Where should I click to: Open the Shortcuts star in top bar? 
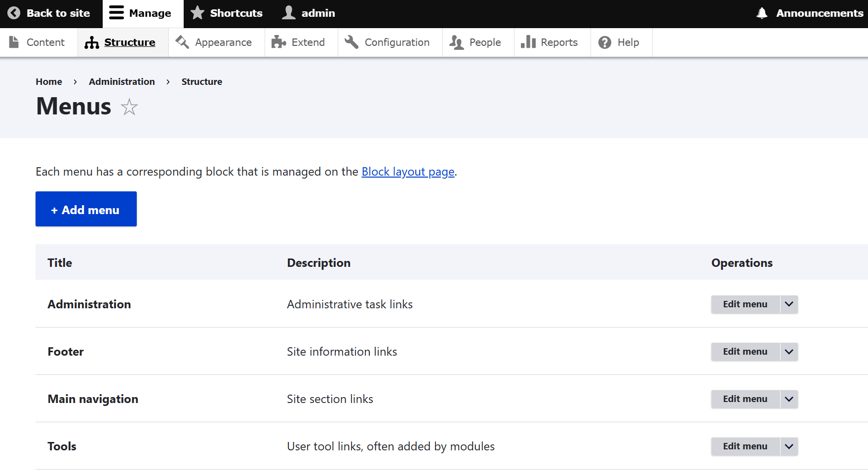197,13
